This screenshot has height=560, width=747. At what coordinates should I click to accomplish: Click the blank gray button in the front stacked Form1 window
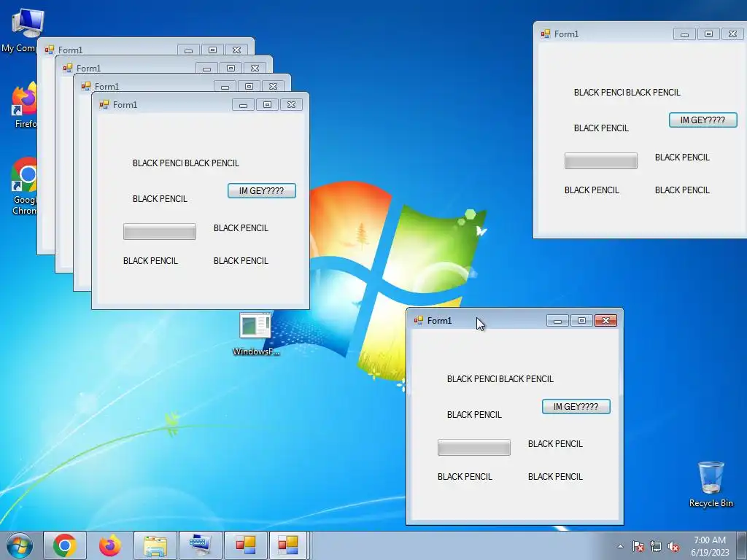[160, 232]
